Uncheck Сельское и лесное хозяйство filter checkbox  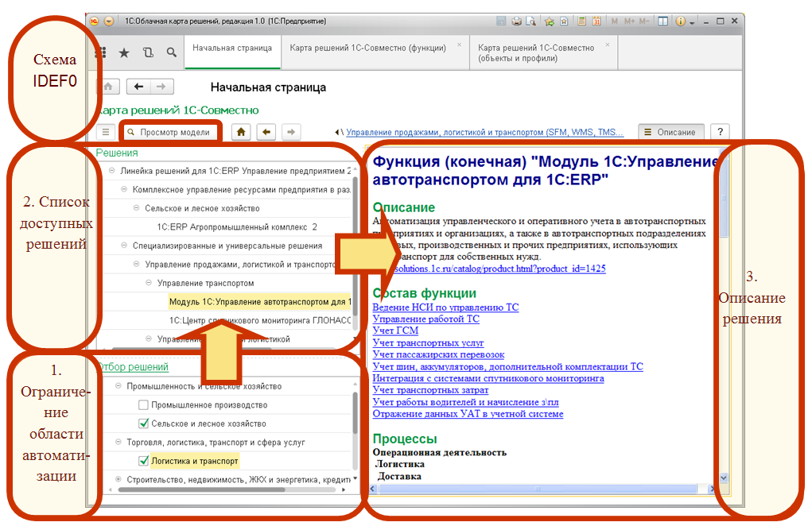pos(143,423)
